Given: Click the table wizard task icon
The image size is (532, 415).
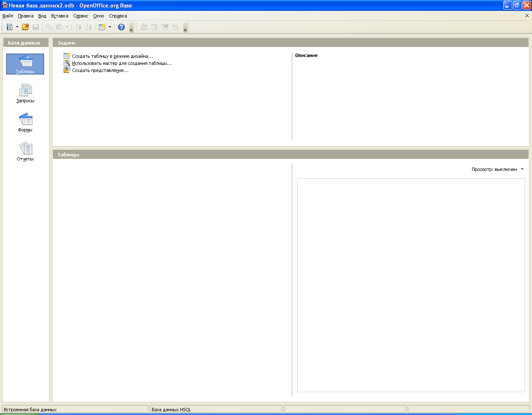Looking at the screenshot, I should (66, 63).
